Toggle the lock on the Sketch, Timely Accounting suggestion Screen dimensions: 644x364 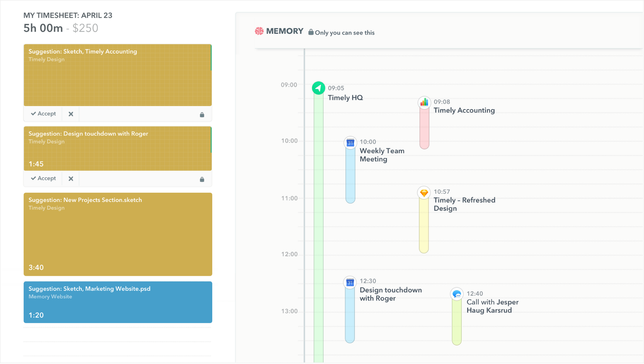click(202, 115)
